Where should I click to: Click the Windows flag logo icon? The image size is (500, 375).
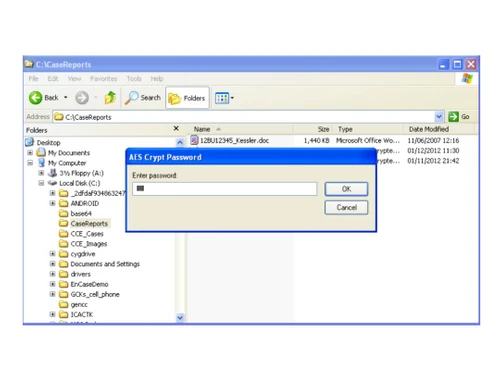467,79
